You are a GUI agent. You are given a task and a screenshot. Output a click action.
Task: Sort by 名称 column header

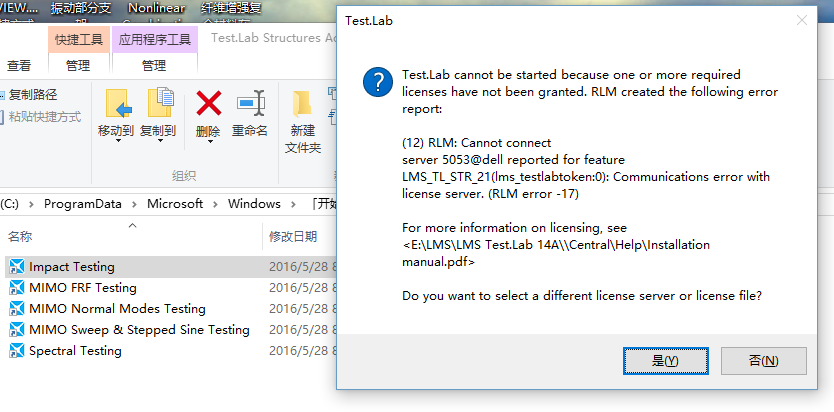coord(20,237)
